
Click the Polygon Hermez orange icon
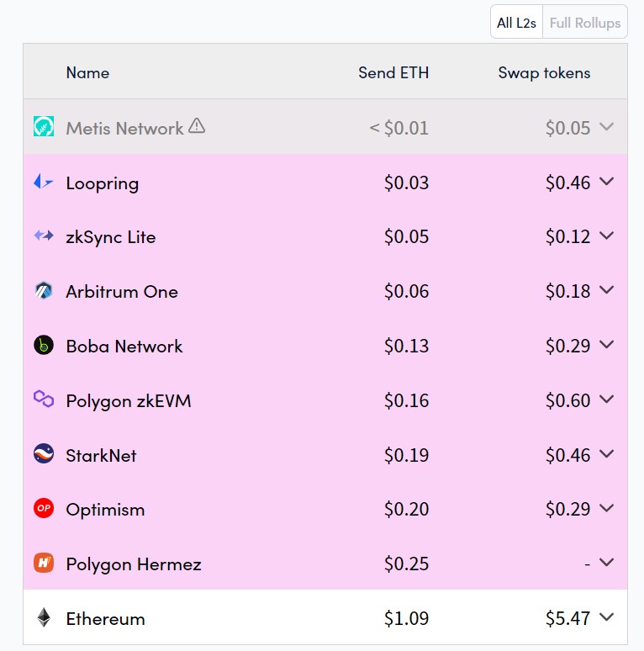(x=44, y=563)
